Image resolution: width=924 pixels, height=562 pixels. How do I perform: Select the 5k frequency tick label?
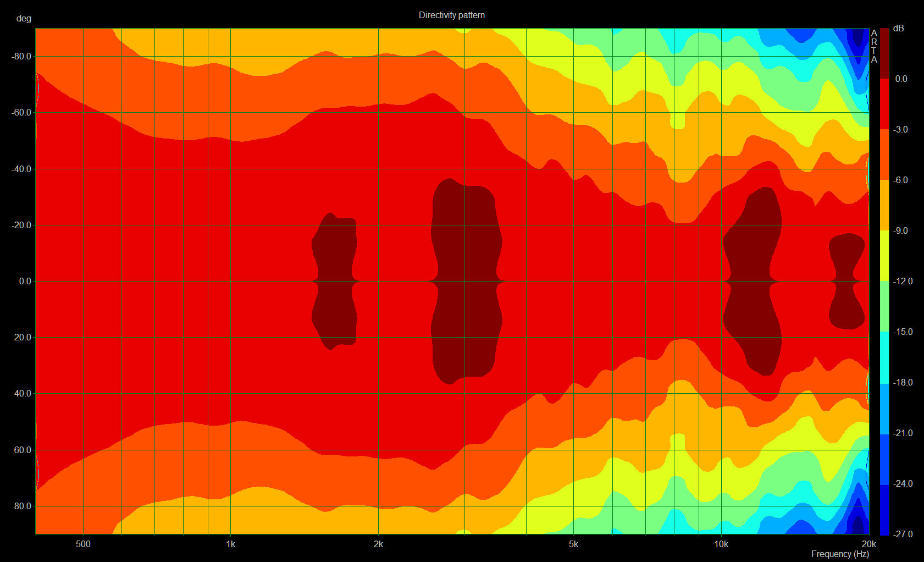[573, 544]
